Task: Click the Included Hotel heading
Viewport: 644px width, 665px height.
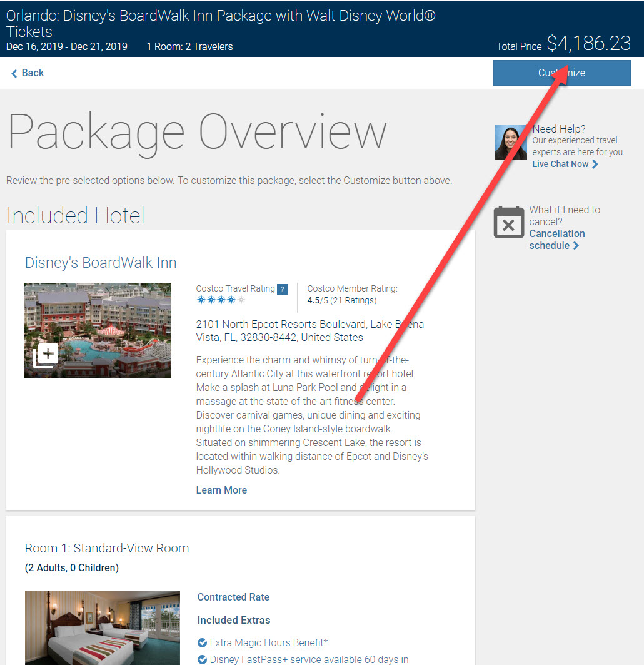Action: pyautogui.click(x=76, y=215)
